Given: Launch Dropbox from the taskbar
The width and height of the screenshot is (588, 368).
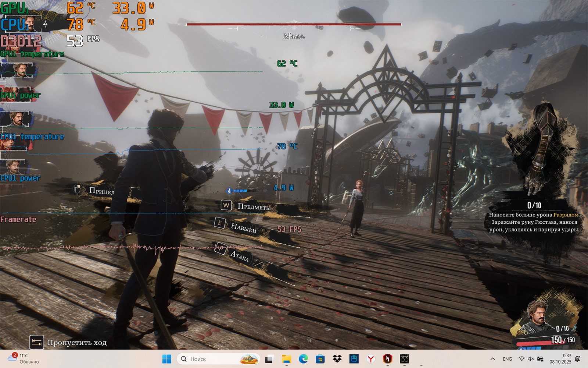Looking at the screenshot, I should pyautogui.click(x=337, y=359).
